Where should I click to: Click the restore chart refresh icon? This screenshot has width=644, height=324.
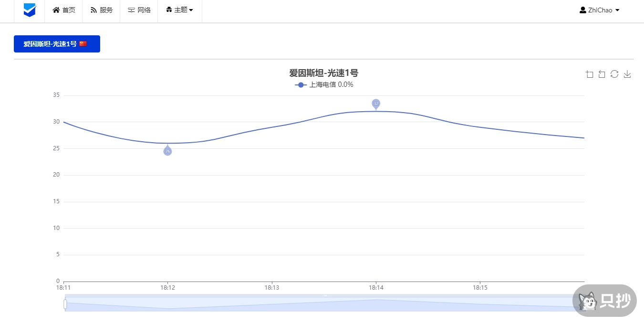click(614, 74)
